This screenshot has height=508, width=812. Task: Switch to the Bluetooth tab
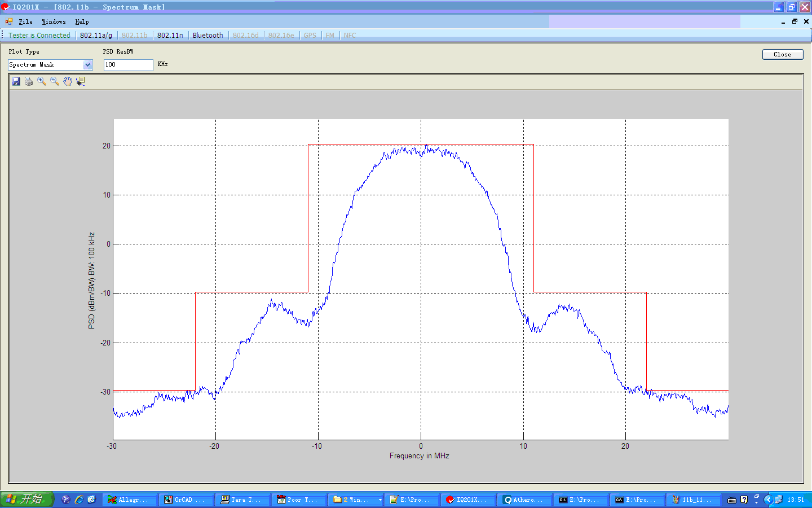coord(208,35)
